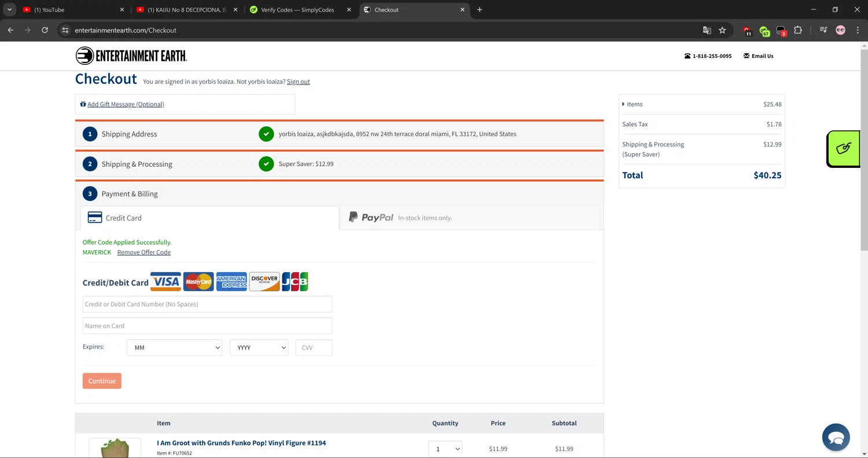
Task: Switch to the Verify Codes SimplyCodes tab
Action: point(297,10)
